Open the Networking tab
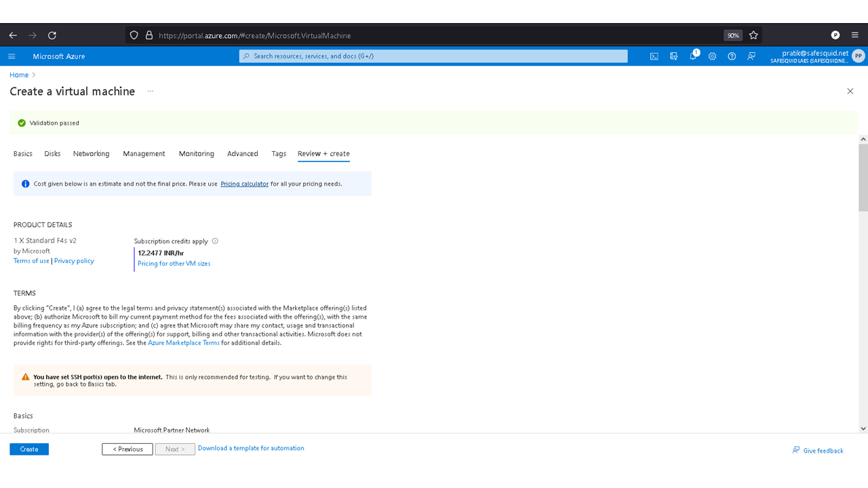The image size is (868, 488). click(92, 154)
